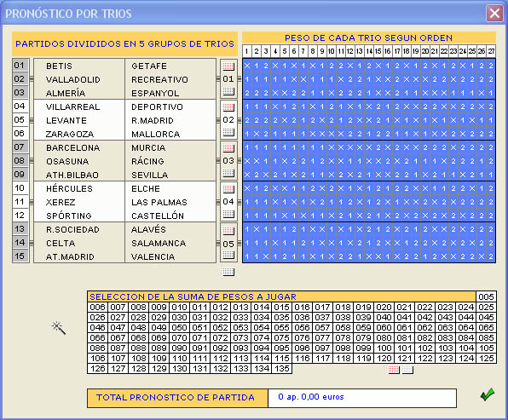
Task: Click the magic wand icon
Action: [59, 328]
